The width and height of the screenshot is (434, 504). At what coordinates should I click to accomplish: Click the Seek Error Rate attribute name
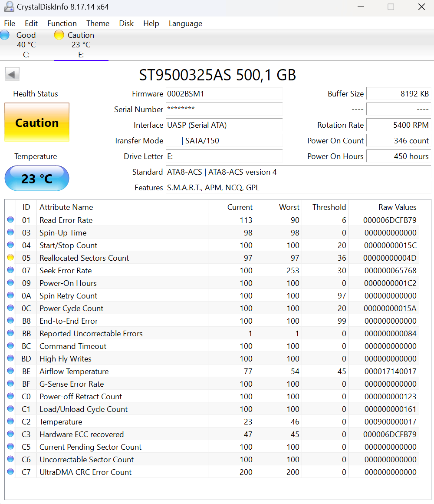click(66, 271)
